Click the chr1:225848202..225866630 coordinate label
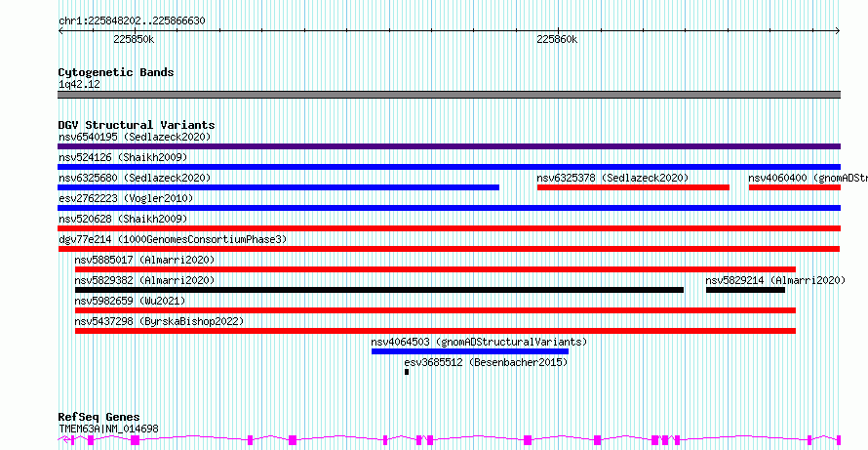The width and height of the screenshot is (868, 450). pos(132,21)
